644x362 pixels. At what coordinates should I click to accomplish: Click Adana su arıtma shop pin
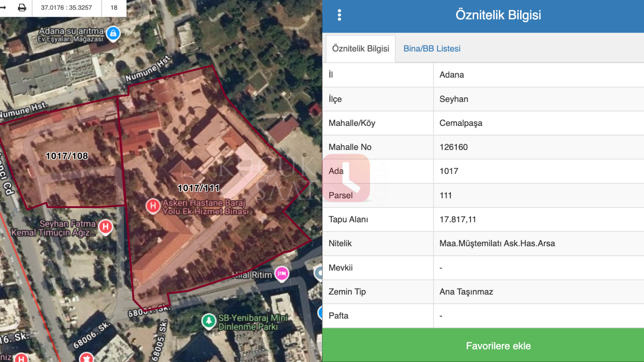point(114,33)
